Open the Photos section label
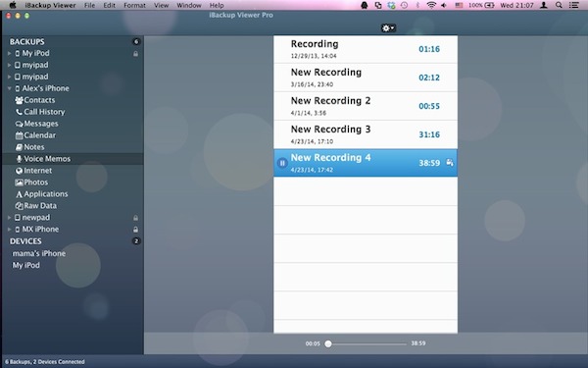 [36, 183]
